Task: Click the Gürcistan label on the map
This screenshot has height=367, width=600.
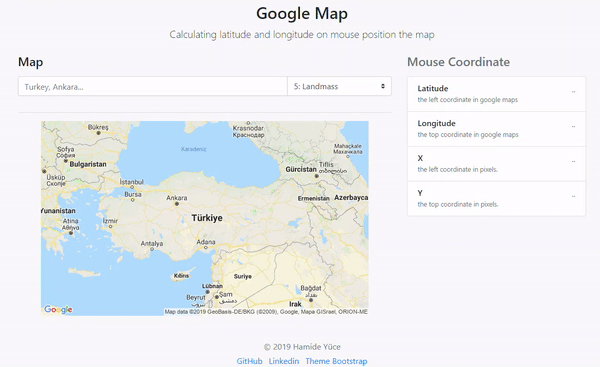Action: pos(301,169)
